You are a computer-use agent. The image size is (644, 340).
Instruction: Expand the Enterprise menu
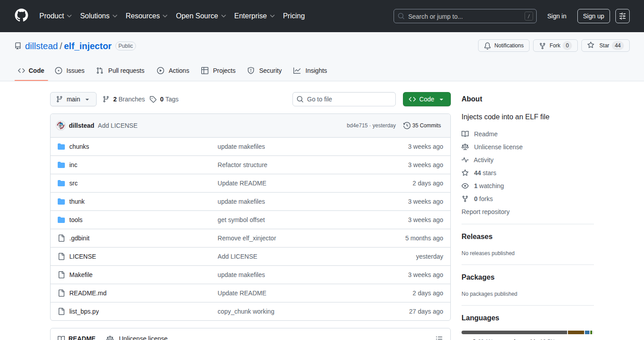[x=254, y=16]
